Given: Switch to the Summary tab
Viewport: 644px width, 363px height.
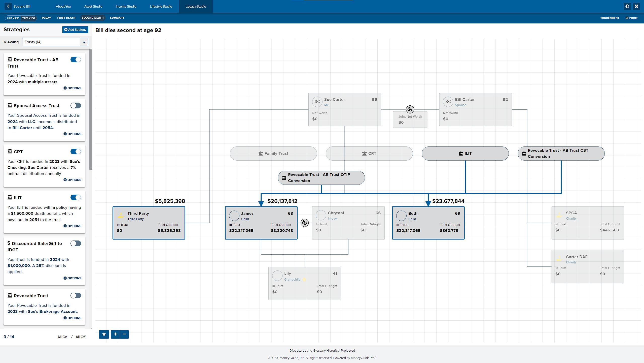Looking at the screenshot, I should tap(117, 18).
